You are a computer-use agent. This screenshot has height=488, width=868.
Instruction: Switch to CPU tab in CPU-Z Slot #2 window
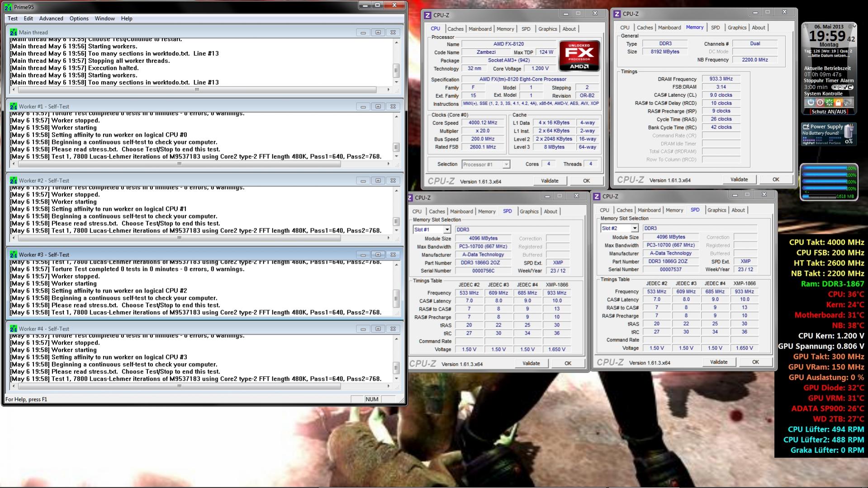pos(604,210)
